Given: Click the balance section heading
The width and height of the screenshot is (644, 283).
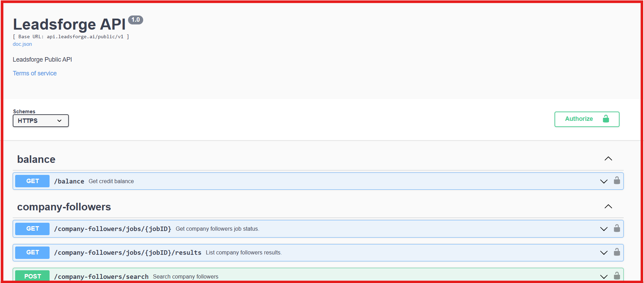Looking at the screenshot, I should pyautogui.click(x=36, y=159).
